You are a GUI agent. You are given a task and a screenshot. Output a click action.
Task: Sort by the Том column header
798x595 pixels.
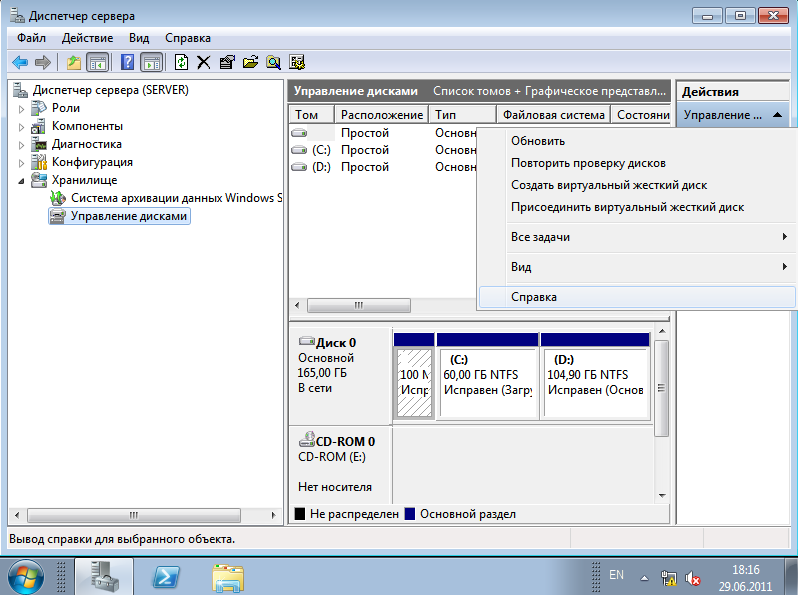[x=311, y=115]
